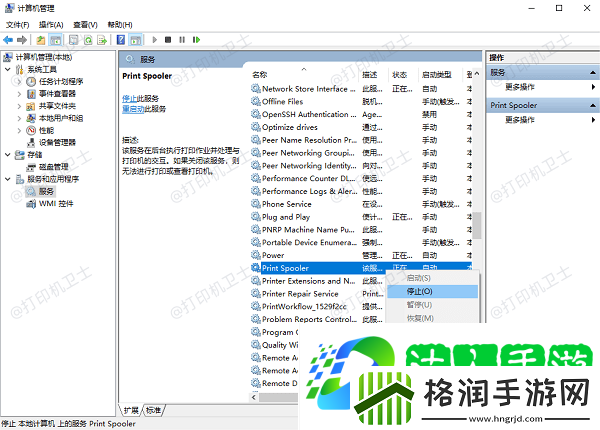Open the 帮助(H) menu
Screen dimensions: 600x430
tap(120, 25)
